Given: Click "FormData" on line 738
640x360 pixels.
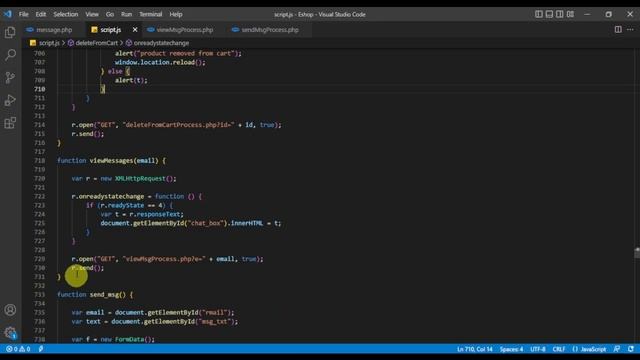Looking at the screenshot, I should [129, 339].
